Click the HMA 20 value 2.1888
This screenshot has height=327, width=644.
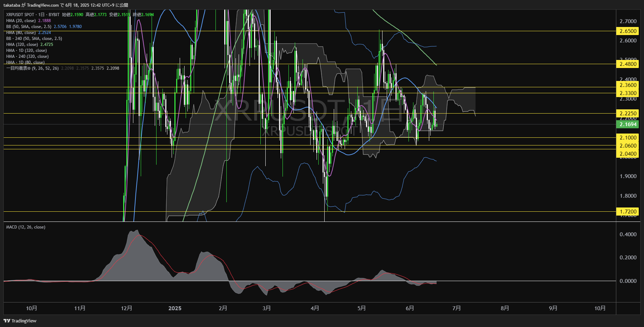tap(45, 21)
